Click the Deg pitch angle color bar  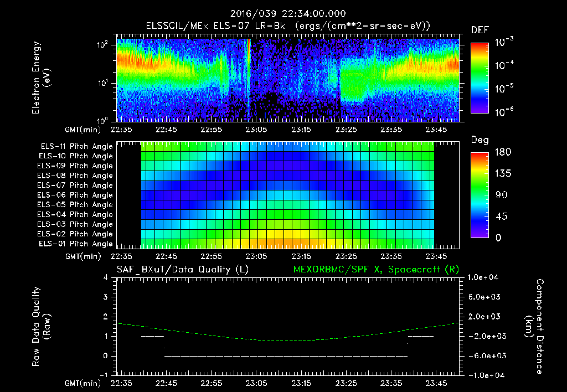(480, 195)
